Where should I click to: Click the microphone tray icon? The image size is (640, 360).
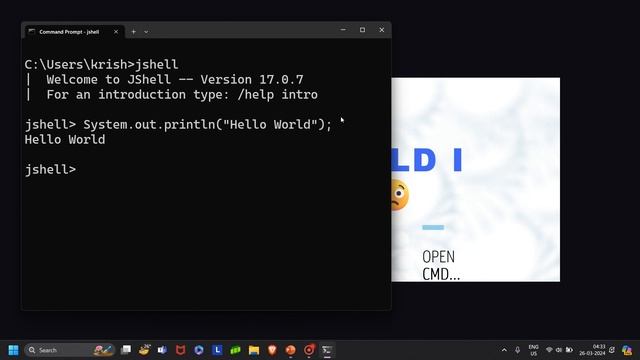(517, 350)
